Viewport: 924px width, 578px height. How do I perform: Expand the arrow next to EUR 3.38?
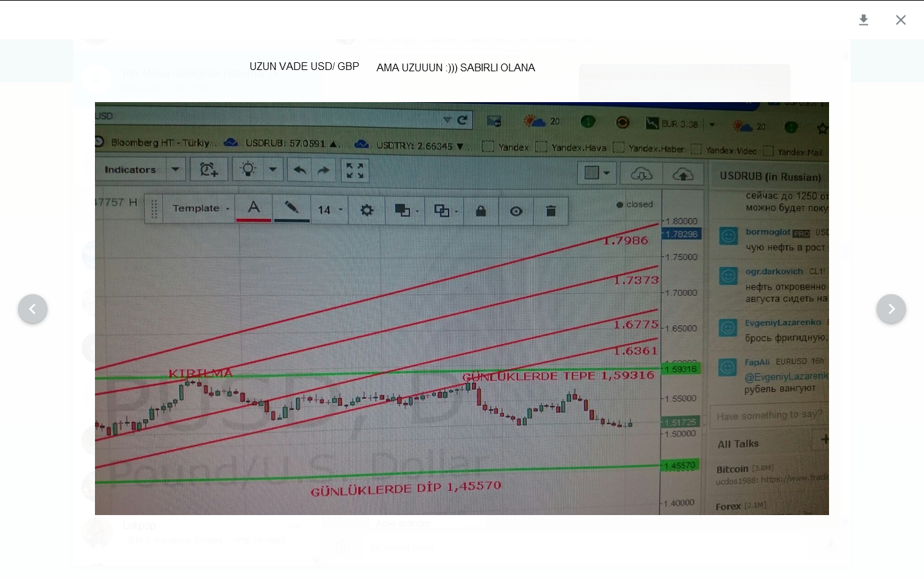(x=712, y=125)
